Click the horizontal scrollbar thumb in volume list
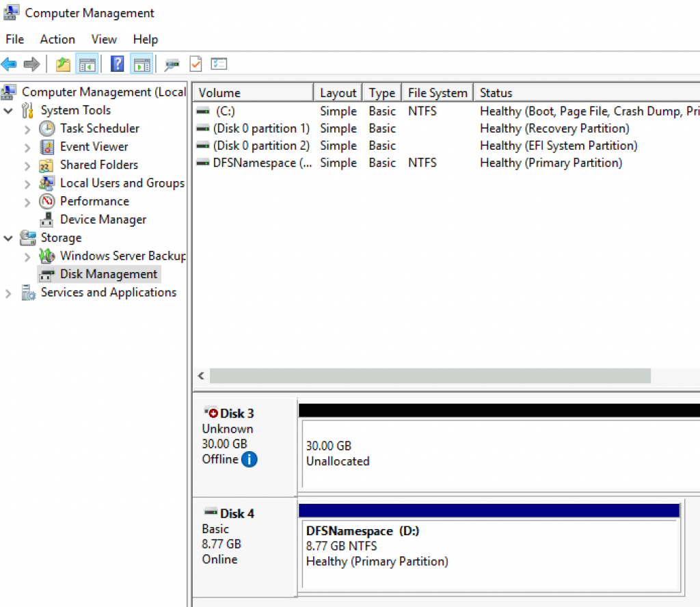Viewport: 700px width, 607px height. pos(431,376)
